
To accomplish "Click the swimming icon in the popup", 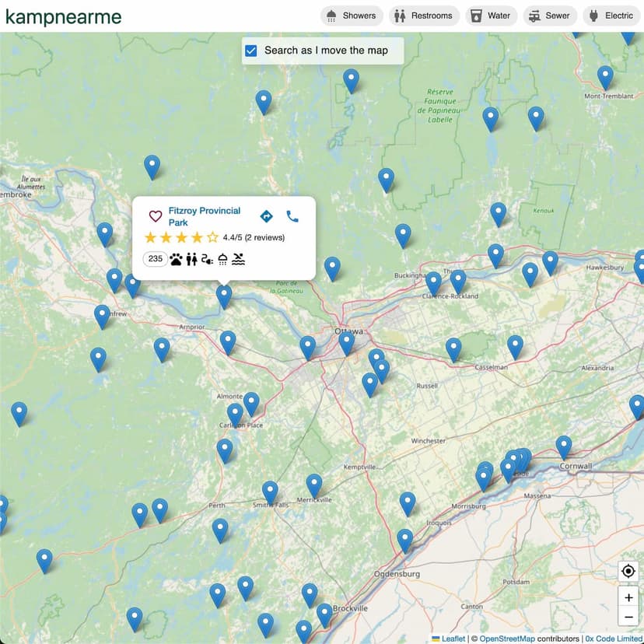I will (239, 259).
